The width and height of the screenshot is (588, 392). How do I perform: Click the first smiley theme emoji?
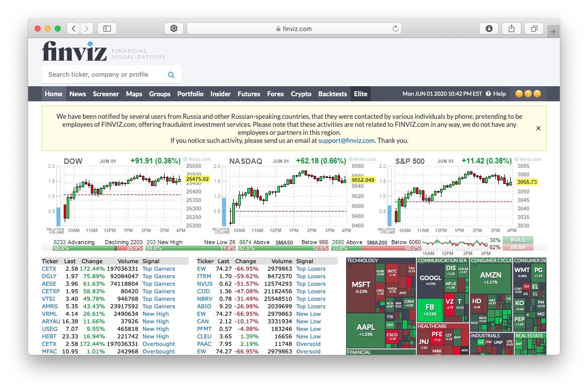click(519, 94)
